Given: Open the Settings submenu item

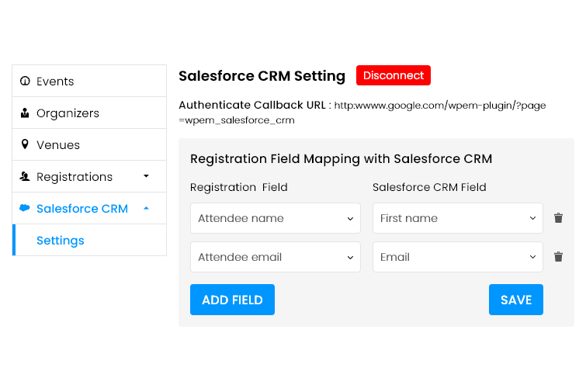Looking at the screenshot, I should (x=89, y=241).
